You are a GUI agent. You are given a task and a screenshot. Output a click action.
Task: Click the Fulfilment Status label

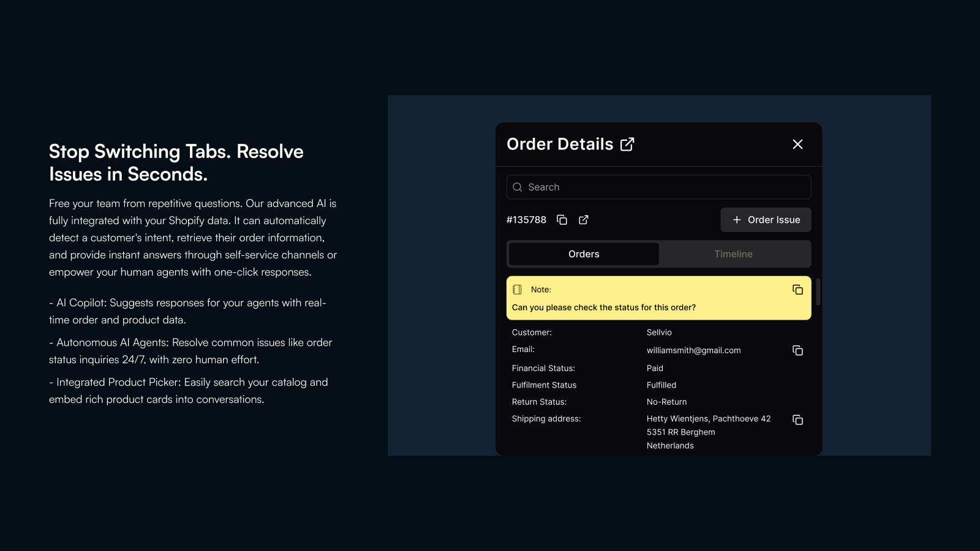click(544, 385)
